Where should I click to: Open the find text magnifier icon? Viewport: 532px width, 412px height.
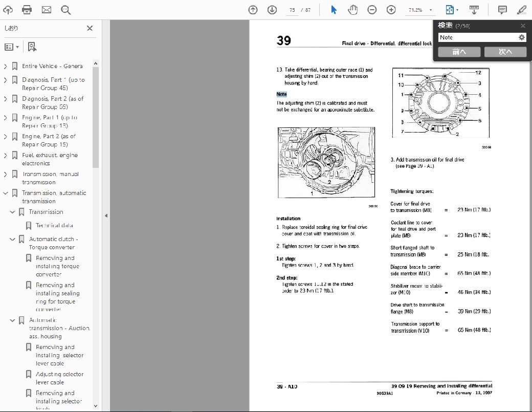[x=66, y=10]
